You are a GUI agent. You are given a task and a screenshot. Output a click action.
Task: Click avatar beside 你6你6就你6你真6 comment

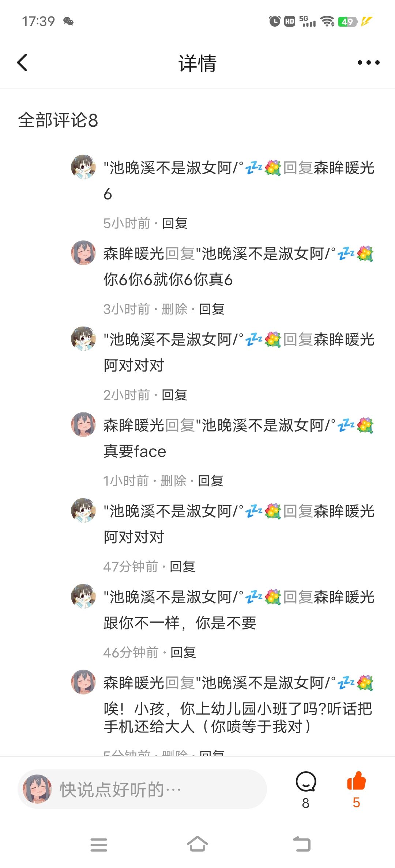[x=83, y=253]
